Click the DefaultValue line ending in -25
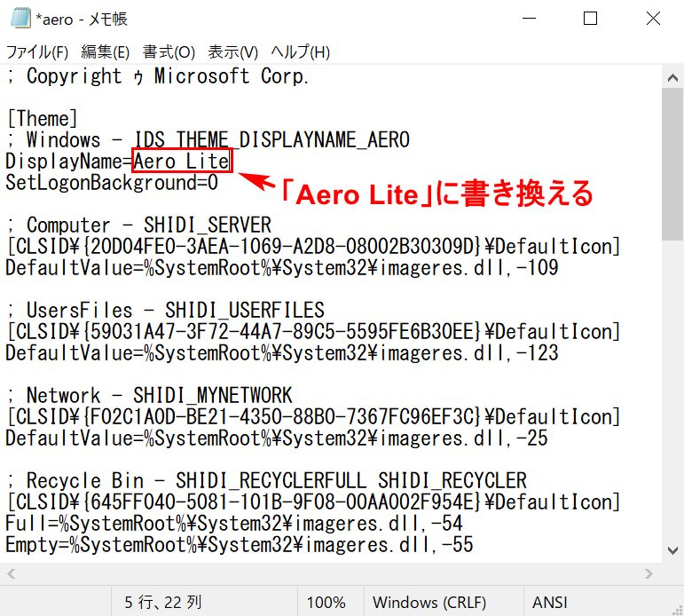This screenshot has width=684, height=616. (277, 438)
